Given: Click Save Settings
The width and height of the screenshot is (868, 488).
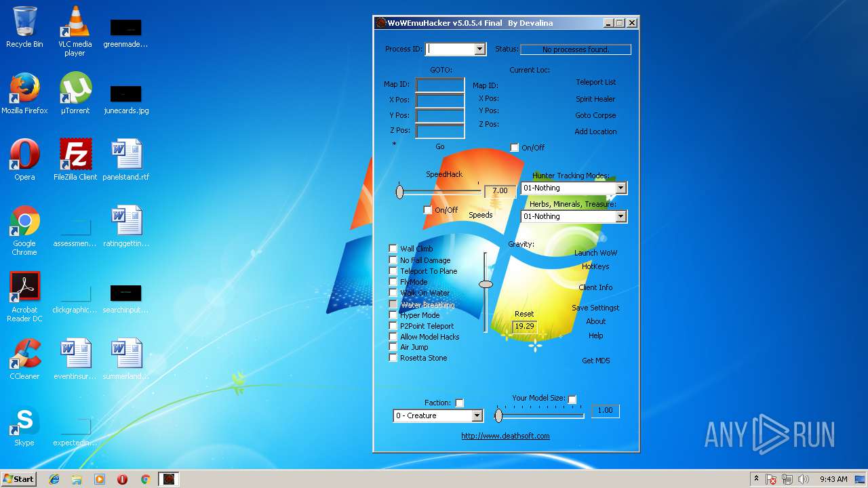Looking at the screenshot, I should [x=595, y=308].
